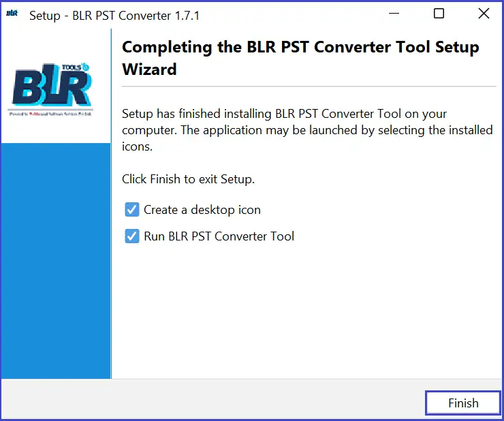The height and width of the screenshot is (421, 504).
Task: Click the 'Run BLR PST Converter Tool' label text
Action: (x=219, y=236)
